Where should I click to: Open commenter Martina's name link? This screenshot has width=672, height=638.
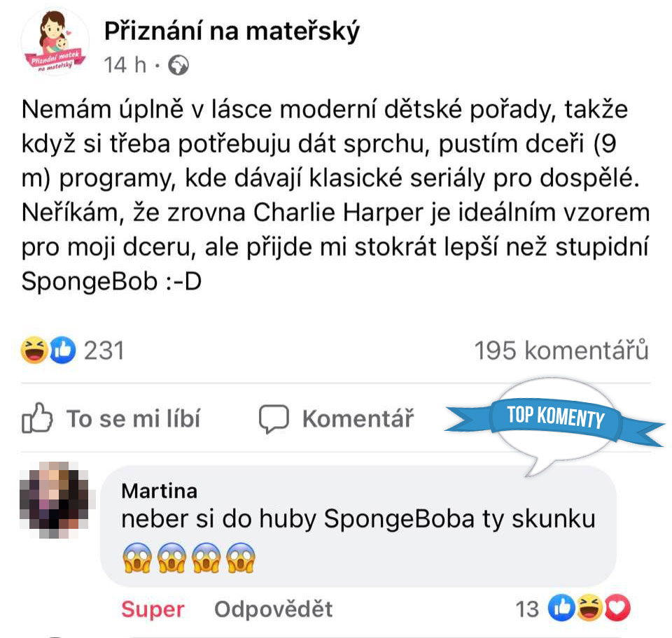click(160, 491)
